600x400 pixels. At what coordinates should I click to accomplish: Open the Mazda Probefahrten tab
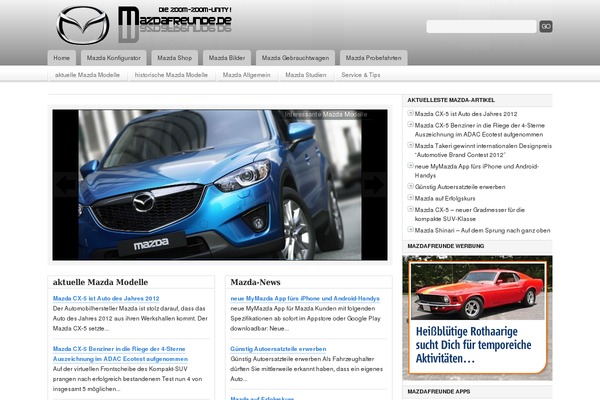click(x=373, y=58)
